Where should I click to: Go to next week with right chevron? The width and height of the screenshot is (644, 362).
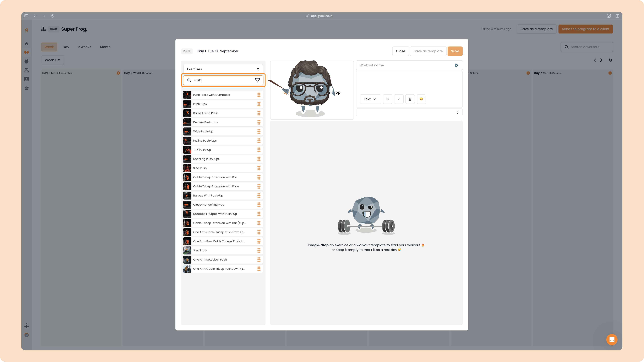[x=601, y=60]
